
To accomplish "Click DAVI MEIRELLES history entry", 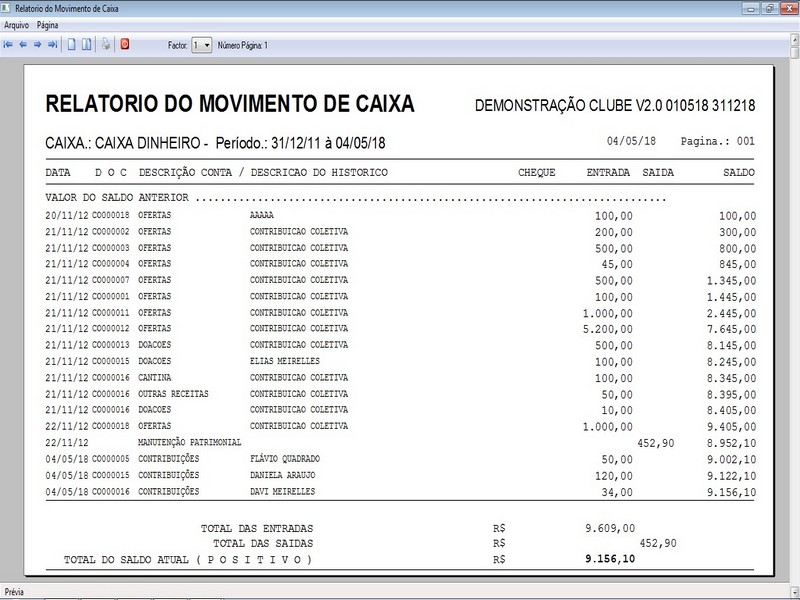I will (282, 491).
